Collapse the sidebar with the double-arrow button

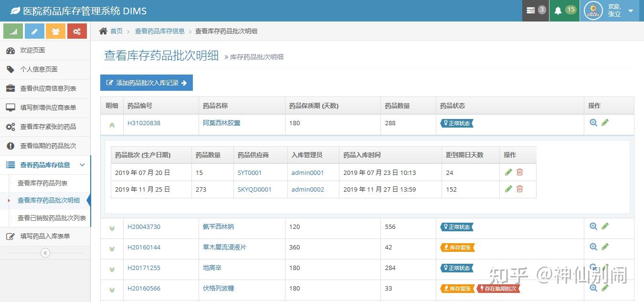[x=45, y=253]
